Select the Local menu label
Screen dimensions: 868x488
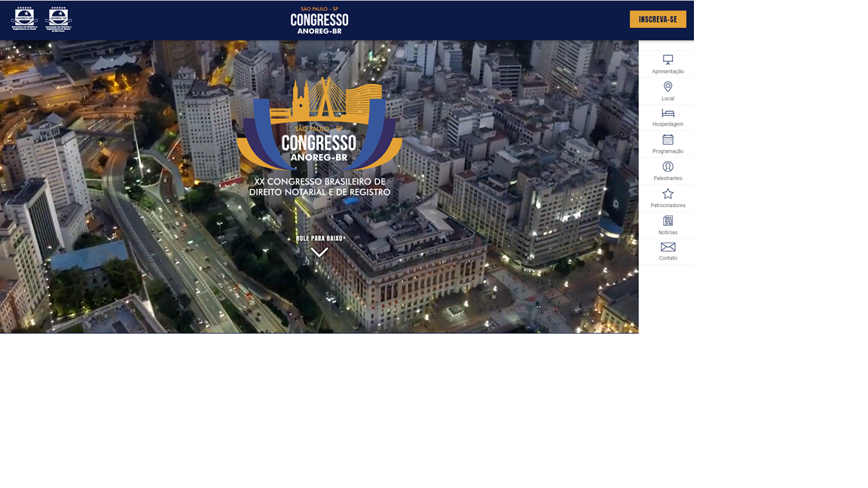tap(668, 99)
